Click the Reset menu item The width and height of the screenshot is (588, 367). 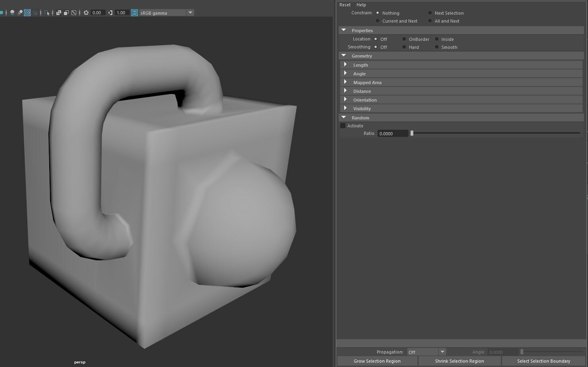point(345,4)
